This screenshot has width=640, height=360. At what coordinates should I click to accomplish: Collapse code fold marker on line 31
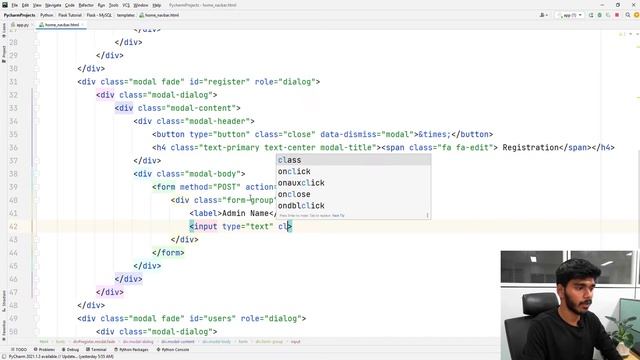(x=37, y=82)
